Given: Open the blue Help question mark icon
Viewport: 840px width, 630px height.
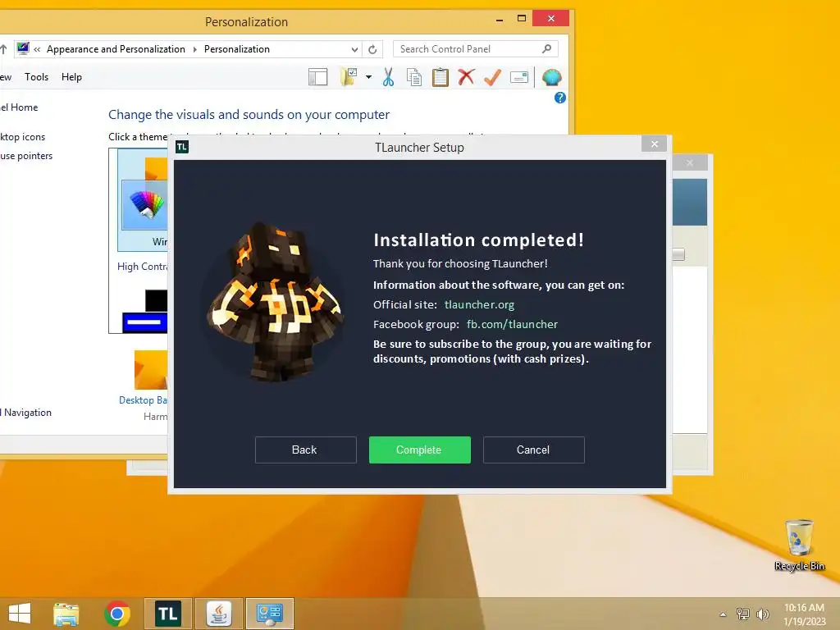Looking at the screenshot, I should (x=559, y=98).
